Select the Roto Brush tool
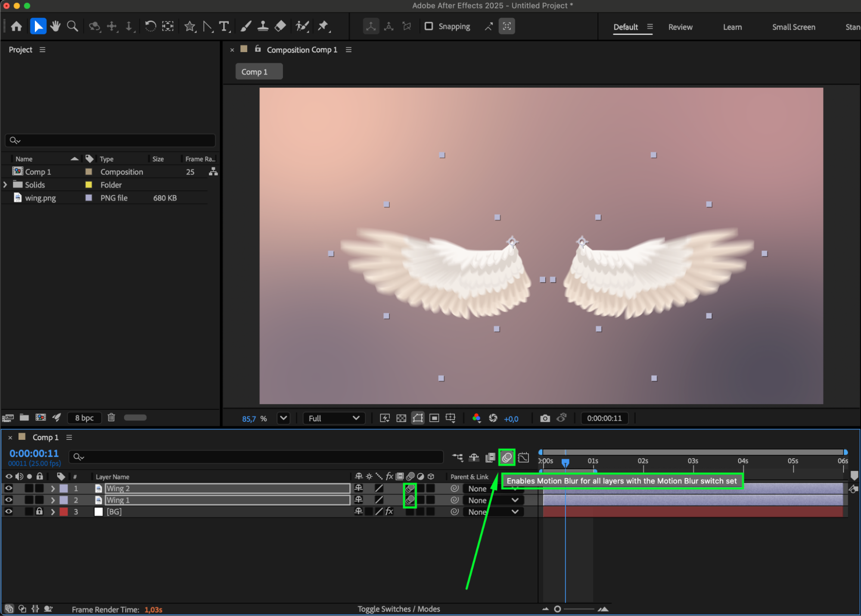Viewport: 861px width, 616px height. click(302, 27)
